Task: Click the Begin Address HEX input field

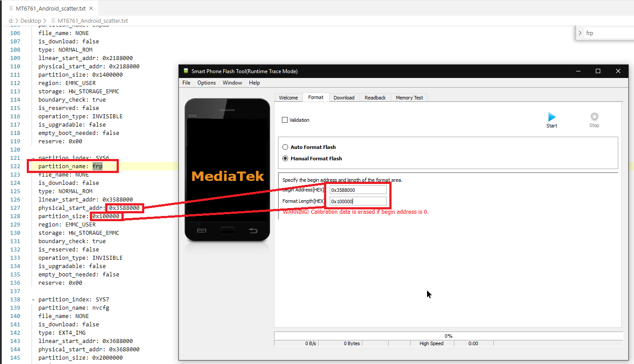Action: (358, 190)
